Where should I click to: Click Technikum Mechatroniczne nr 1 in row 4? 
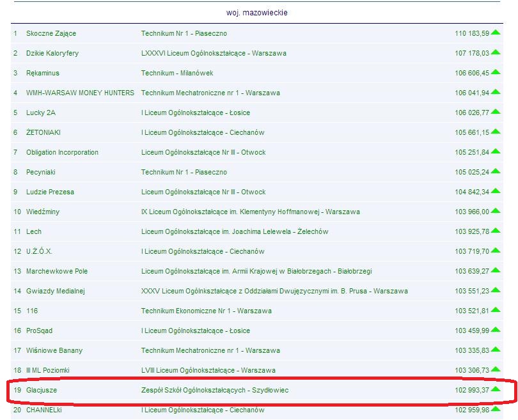(x=210, y=93)
